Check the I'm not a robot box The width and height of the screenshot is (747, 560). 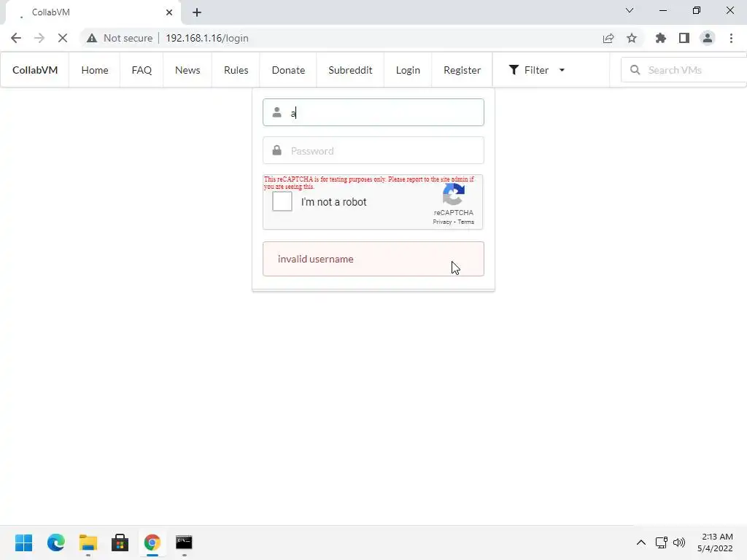tap(282, 201)
